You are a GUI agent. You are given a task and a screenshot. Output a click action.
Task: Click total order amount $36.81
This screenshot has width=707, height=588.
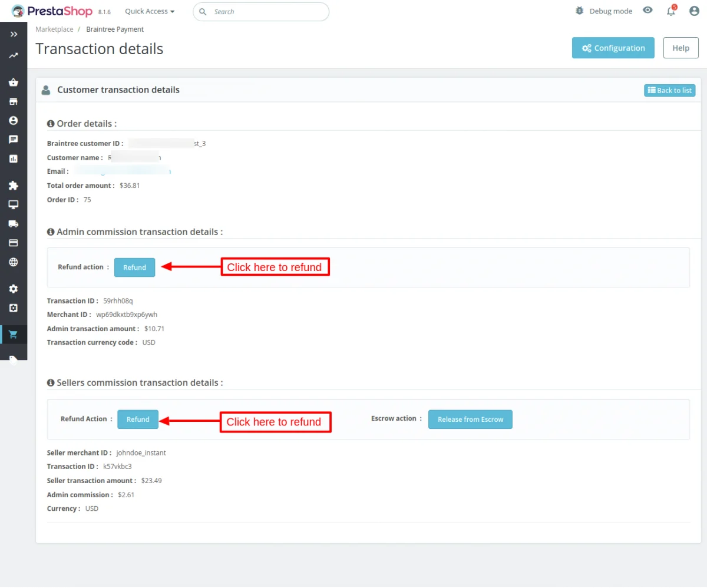click(x=130, y=186)
